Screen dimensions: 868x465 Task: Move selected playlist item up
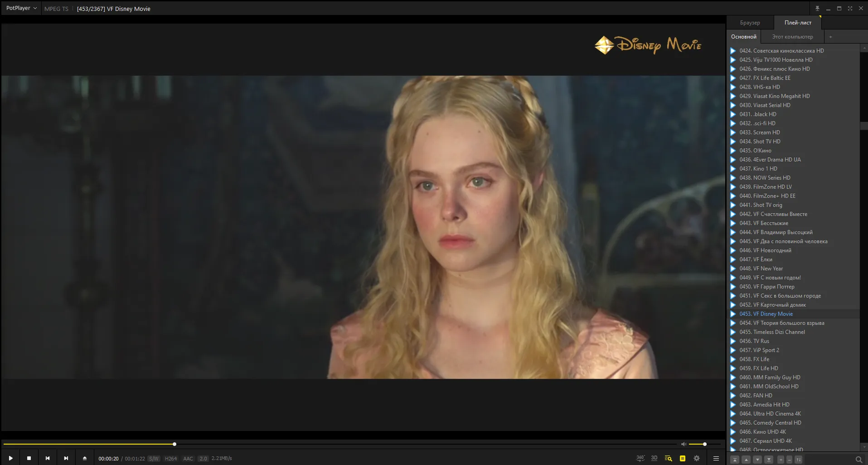tap(746, 460)
